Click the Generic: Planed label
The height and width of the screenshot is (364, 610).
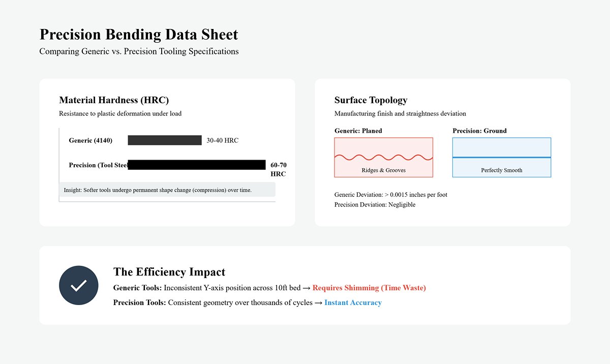(x=358, y=131)
